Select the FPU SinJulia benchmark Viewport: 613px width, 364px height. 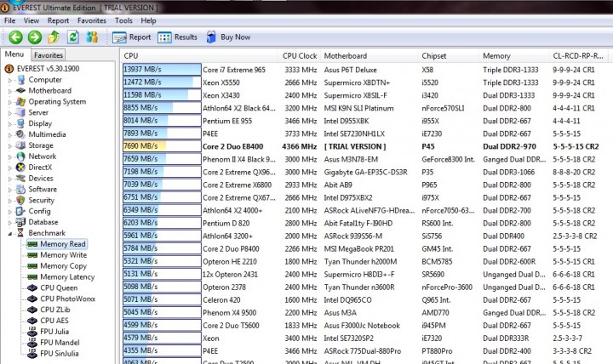point(60,354)
